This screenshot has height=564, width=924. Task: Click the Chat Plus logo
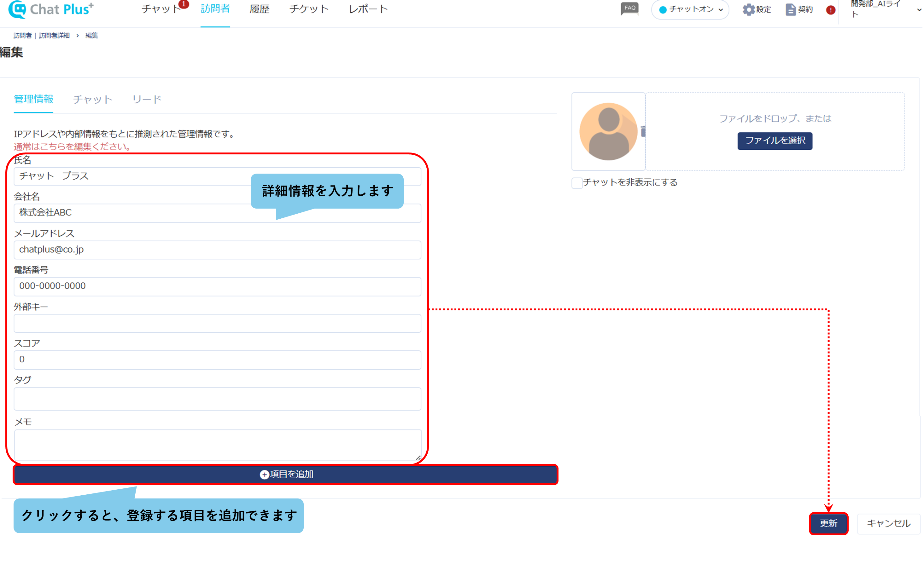51,9
